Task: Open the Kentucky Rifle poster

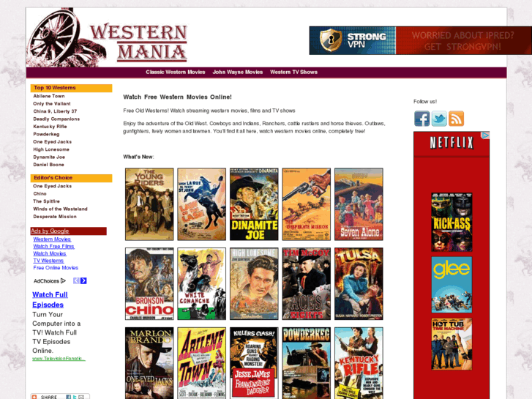Action: coord(359,363)
